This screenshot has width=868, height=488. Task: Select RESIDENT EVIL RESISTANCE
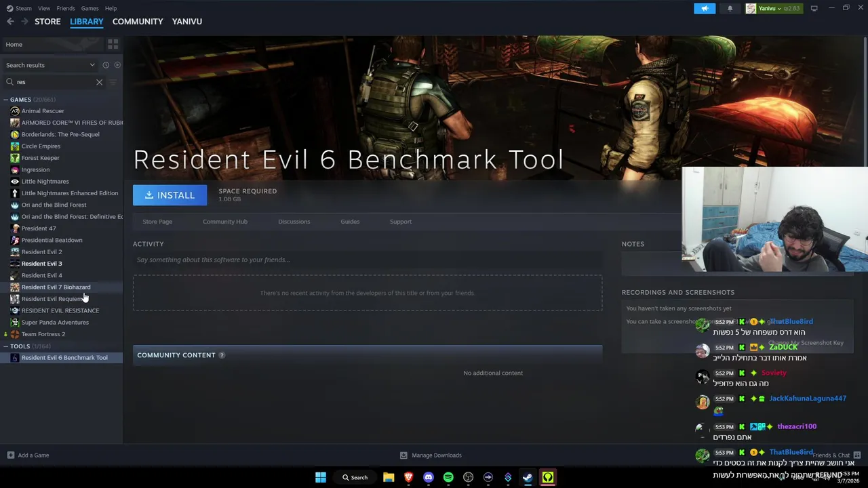[x=62, y=310]
